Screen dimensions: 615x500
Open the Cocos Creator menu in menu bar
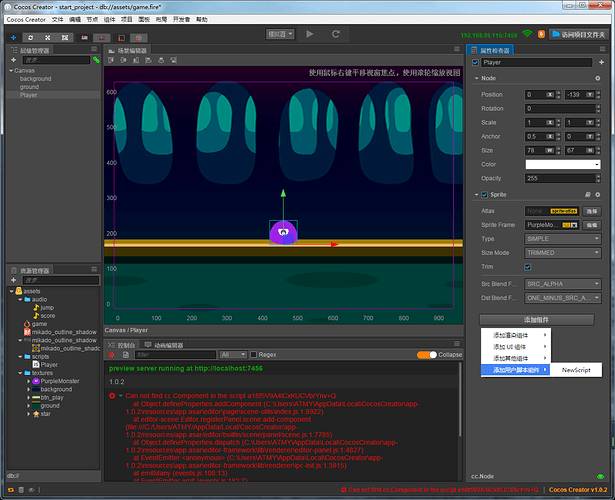(x=26, y=19)
